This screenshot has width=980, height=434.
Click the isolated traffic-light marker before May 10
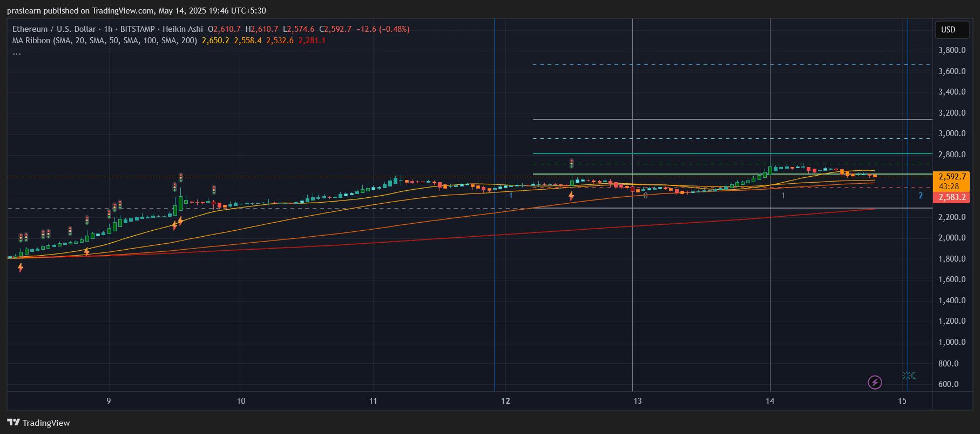(214, 190)
